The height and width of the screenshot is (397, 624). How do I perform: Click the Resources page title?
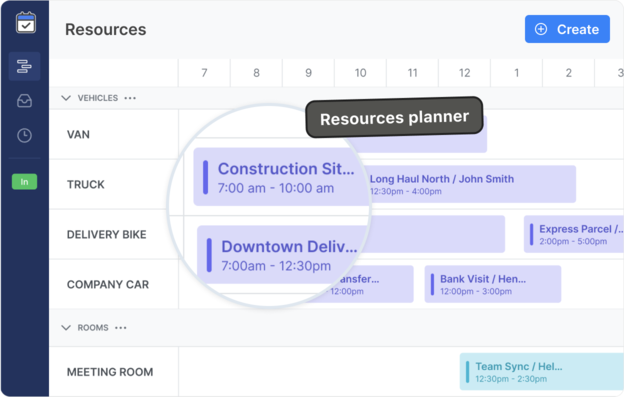point(105,29)
